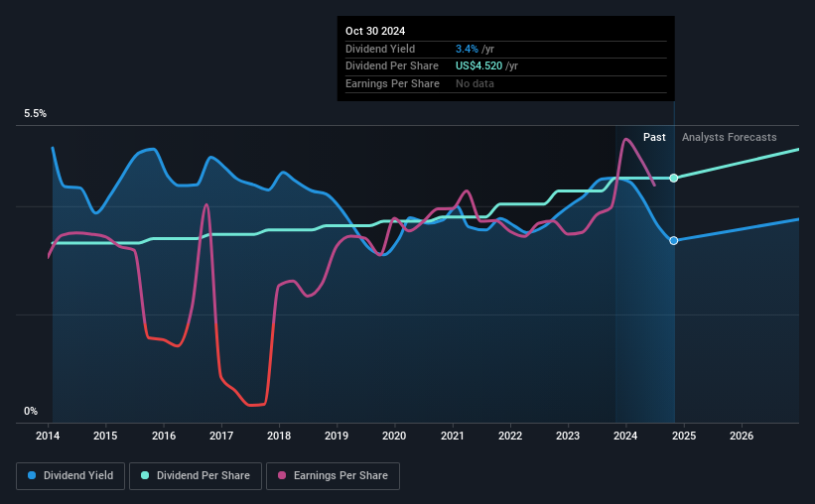
Task: Click the 2018 x-axis label
Action: (279, 436)
